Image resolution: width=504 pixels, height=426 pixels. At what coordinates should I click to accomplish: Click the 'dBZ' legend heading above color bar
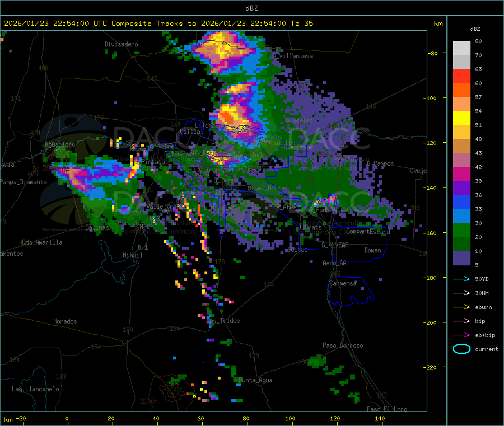click(x=475, y=29)
